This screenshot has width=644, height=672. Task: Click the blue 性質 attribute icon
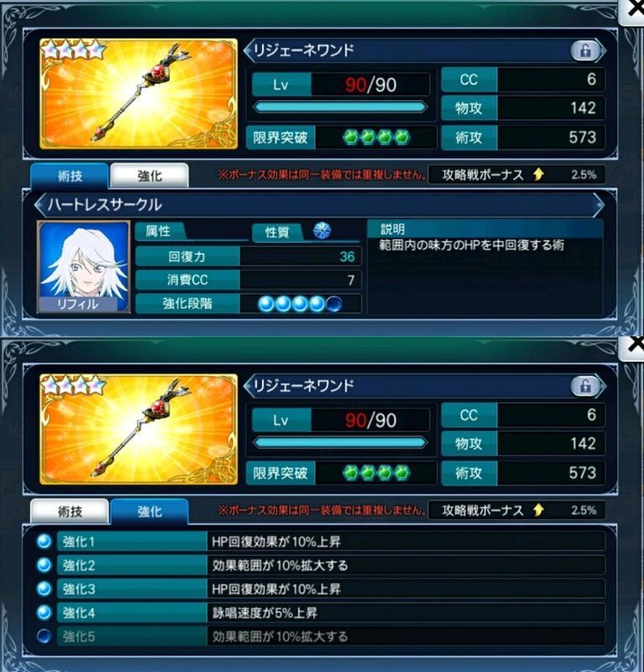pyautogui.click(x=322, y=230)
